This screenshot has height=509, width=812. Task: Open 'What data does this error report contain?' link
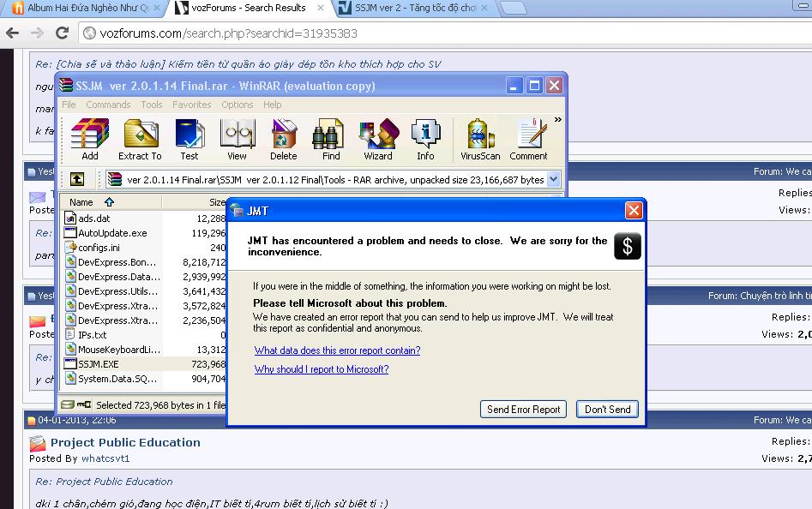pyautogui.click(x=337, y=350)
